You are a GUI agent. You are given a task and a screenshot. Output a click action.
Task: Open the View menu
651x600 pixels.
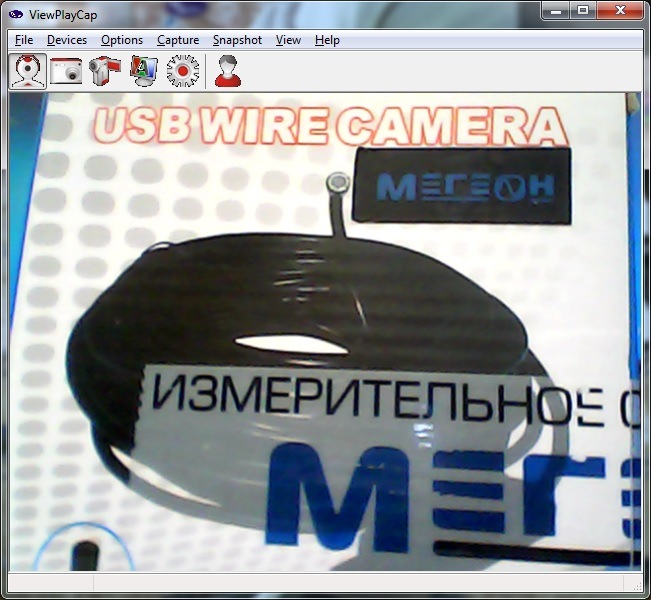288,40
